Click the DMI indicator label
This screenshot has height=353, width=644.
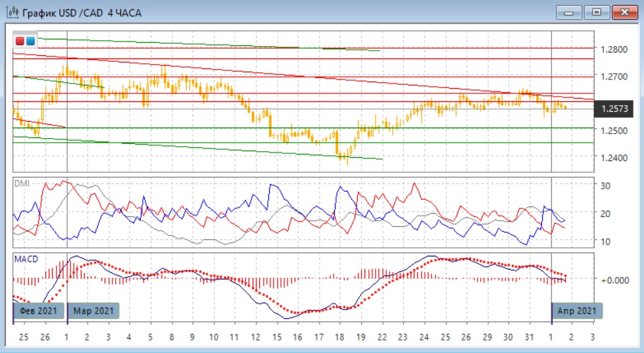22,184
